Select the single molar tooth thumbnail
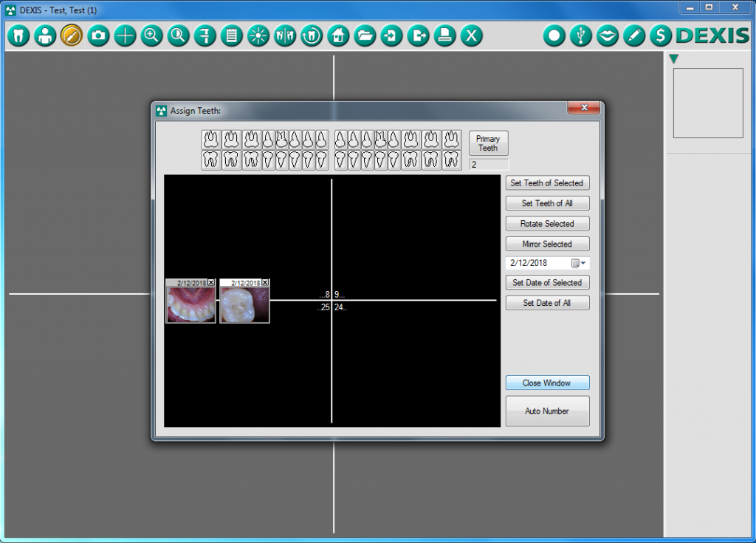 (244, 305)
